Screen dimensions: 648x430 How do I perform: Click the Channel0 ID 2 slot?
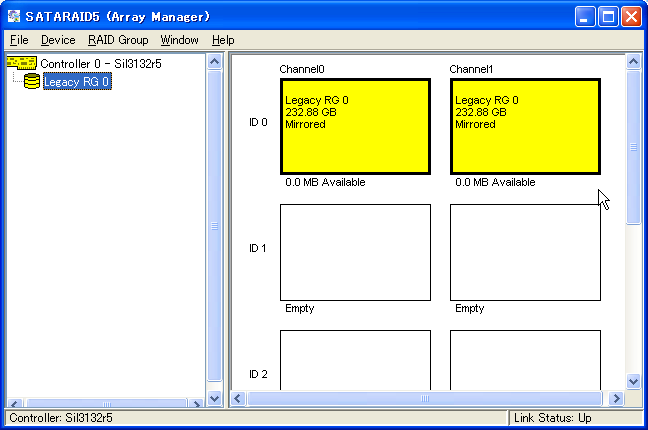click(x=355, y=360)
